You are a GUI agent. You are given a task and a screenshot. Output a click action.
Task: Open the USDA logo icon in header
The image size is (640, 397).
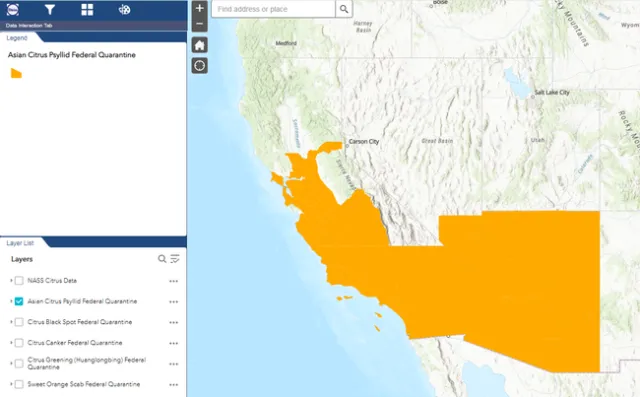click(13, 9)
